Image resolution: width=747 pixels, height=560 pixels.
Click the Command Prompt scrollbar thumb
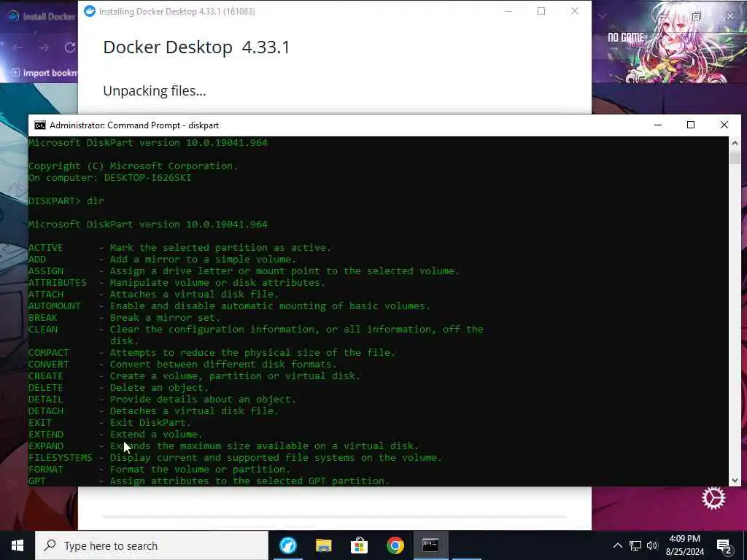tap(735, 157)
